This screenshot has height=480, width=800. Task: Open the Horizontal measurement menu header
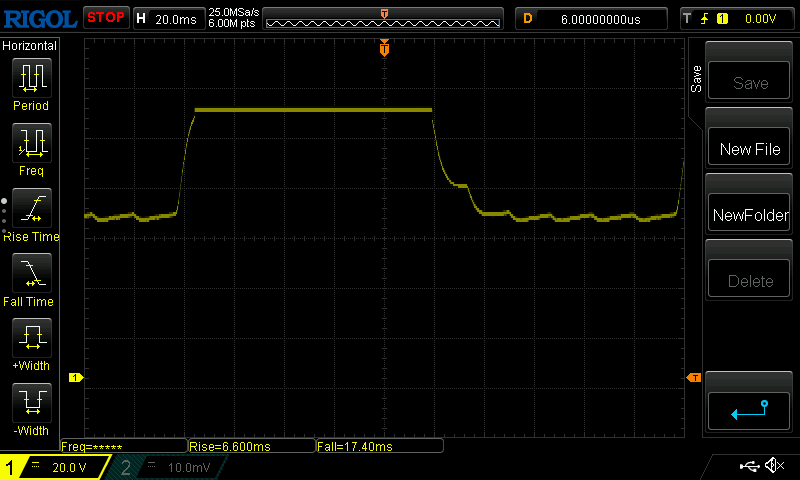click(30, 46)
